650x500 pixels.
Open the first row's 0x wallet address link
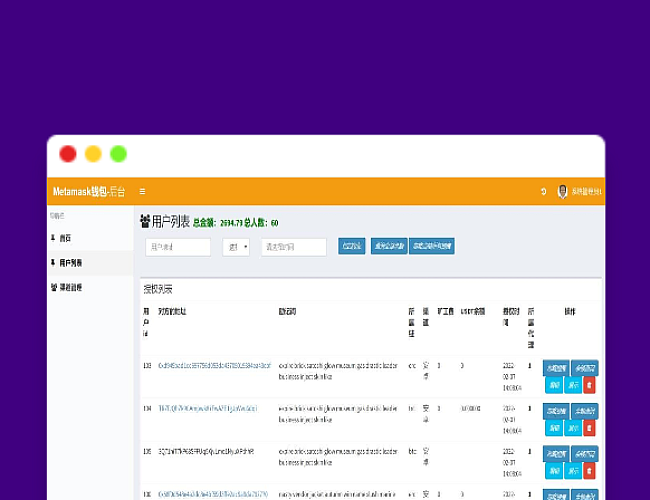tap(213, 367)
